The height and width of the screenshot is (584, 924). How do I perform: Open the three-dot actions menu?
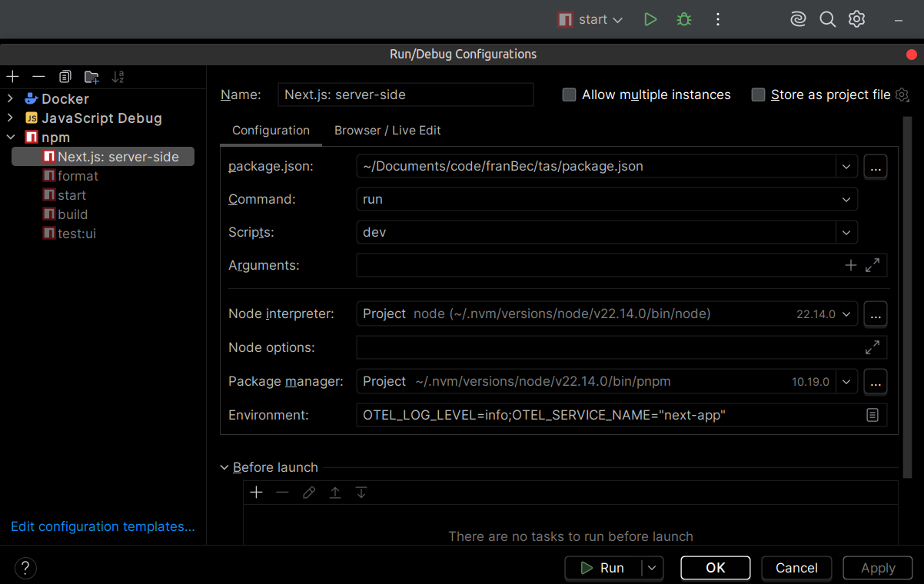pyautogui.click(x=717, y=19)
